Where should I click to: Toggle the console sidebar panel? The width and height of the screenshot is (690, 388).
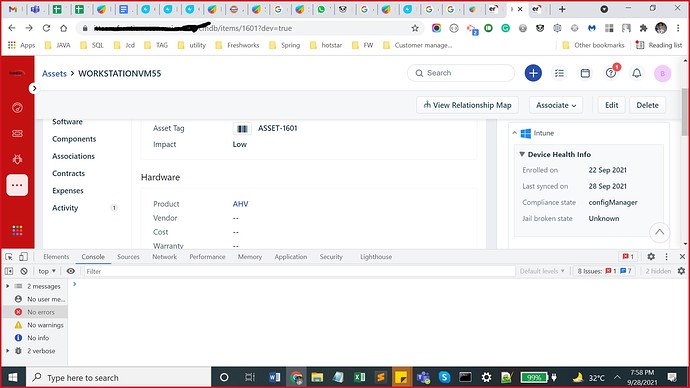coord(9,271)
